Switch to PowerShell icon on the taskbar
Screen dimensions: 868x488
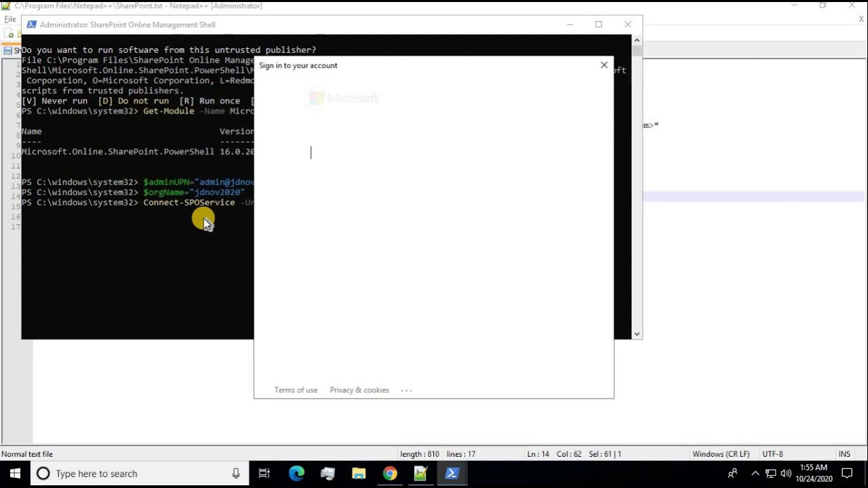(452, 474)
